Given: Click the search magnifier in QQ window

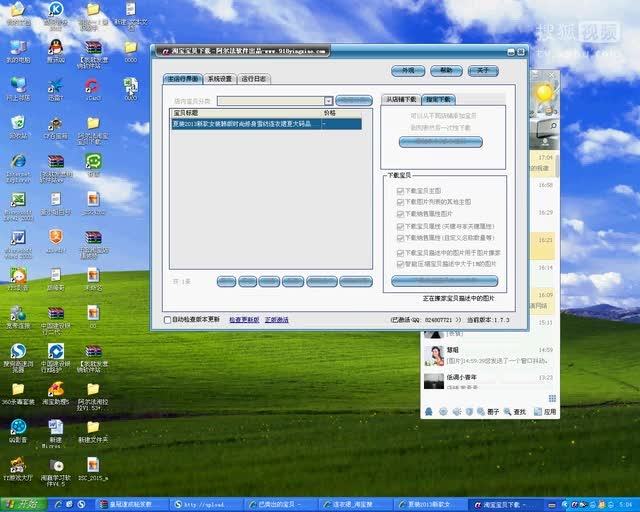Looking at the screenshot, I should click(553, 126).
